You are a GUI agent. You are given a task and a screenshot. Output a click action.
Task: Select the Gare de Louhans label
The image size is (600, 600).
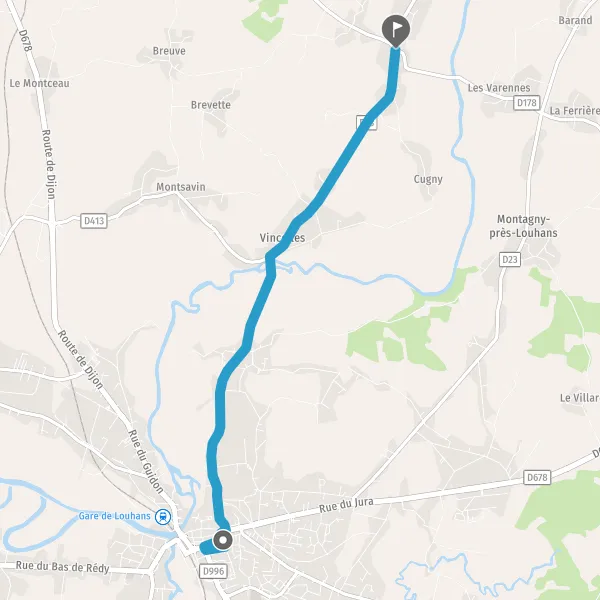[x=114, y=516]
